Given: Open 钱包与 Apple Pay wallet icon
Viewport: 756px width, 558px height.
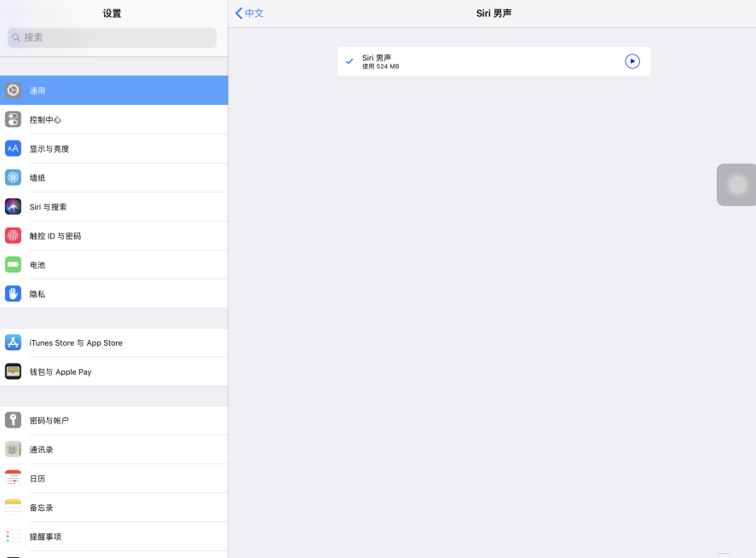Looking at the screenshot, I should pyautogui.click(x=13, y=371).
